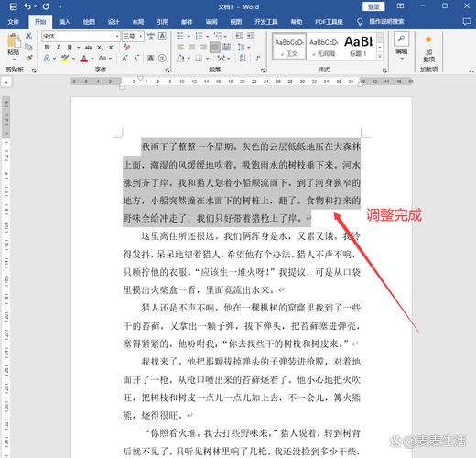This screenshot has width=476, height=458.
Task: Click the Bullets list icon
Action: 180,37
